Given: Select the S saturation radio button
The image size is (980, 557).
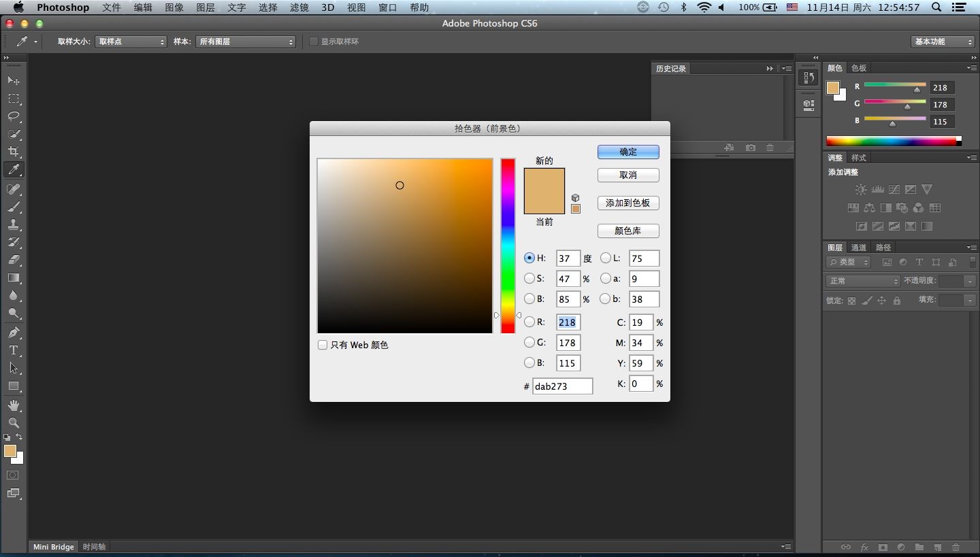Looking at the screenshot, I should pos(529,278).
